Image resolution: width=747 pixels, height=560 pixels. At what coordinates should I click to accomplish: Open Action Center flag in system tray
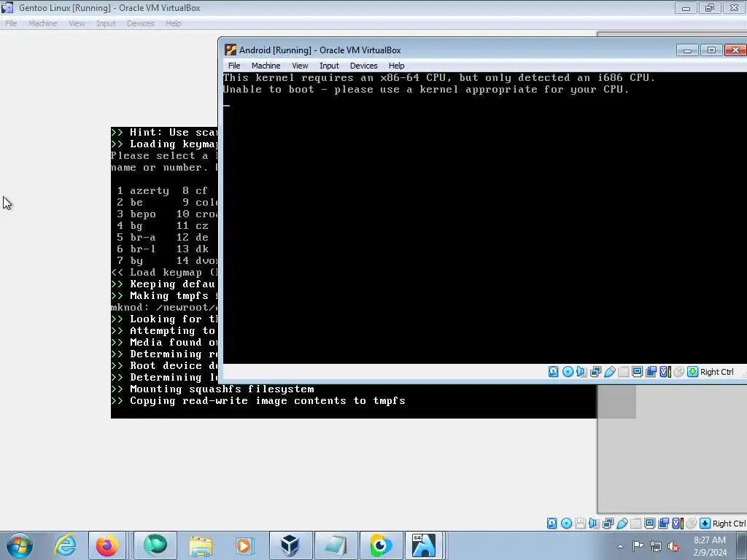coord(638,546)
